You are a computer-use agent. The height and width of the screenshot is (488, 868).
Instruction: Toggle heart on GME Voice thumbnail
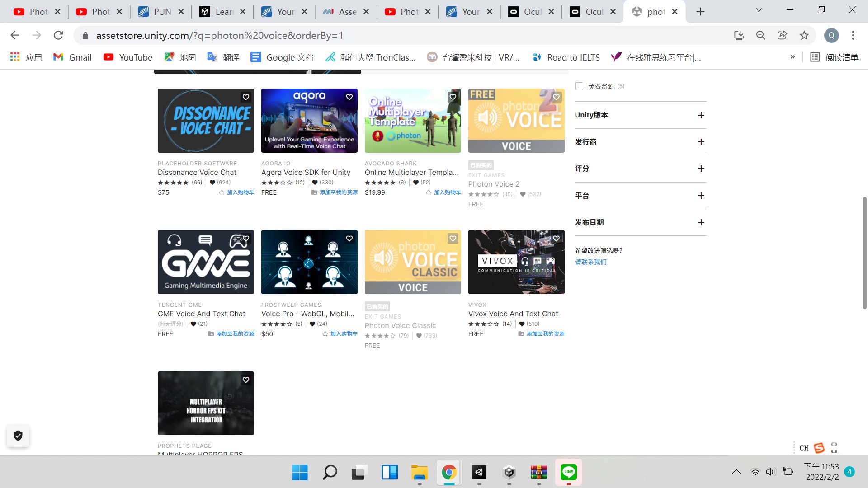coord(246,239)
